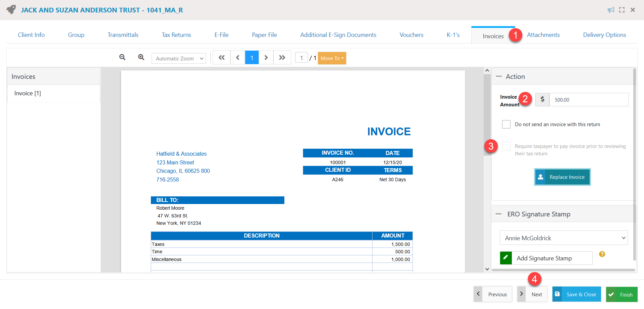
Task: Jump to the last page of the invoice
Action: (282, 57)
